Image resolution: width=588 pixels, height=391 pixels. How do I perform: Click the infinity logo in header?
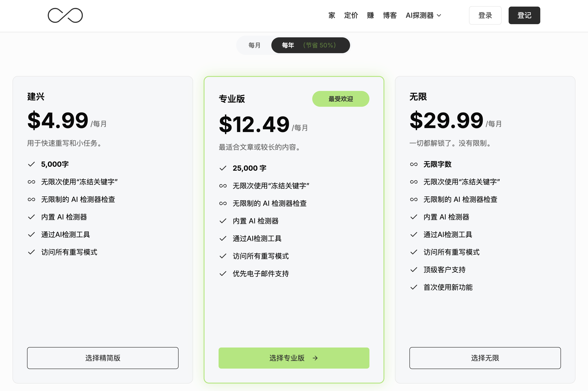(x=65, y=15)
